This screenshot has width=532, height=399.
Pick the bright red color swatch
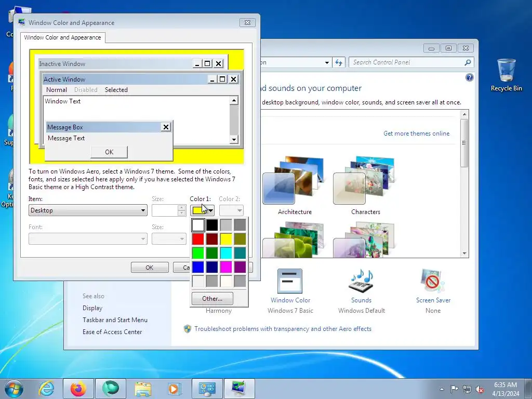tap(198, 239)
